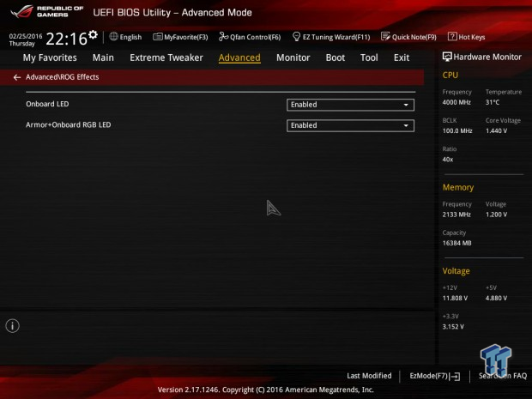Select the Onboard LED label

47,104
